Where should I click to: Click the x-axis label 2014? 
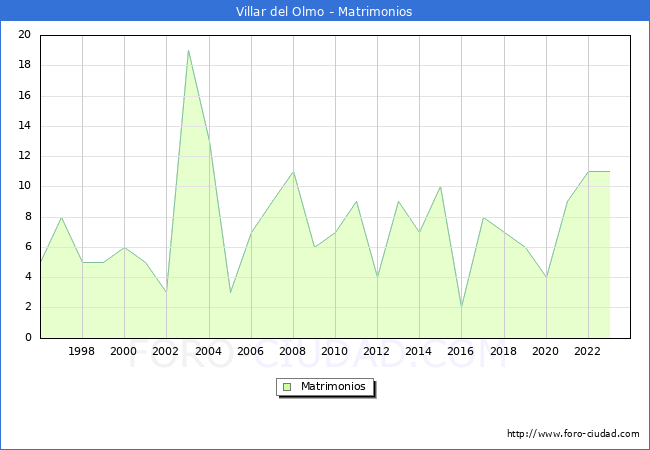pyautogui.click(x=419, y=351)
